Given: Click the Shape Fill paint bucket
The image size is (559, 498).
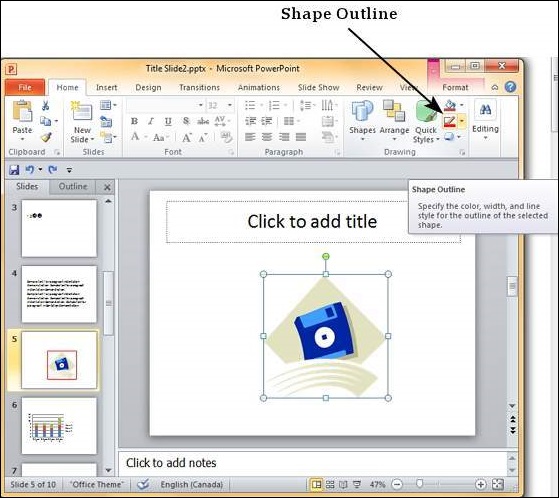Looking at the screenshot, I should [450, 105].
